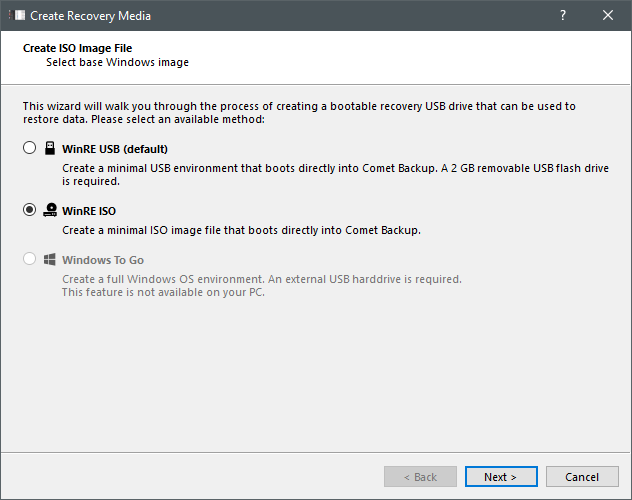The height and width of the screenshot is (500, 632).
Task: Proceed with the Next button
Action: 500,477
